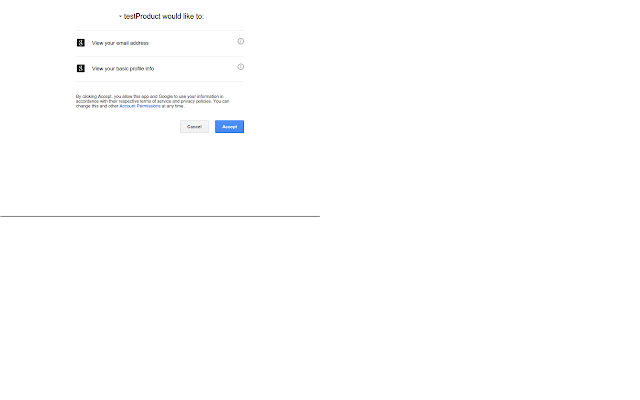The height and width of the screenshot is (400, 640).
Task: Click 'at any time' after Account Permissions
Action: [173, 106]
